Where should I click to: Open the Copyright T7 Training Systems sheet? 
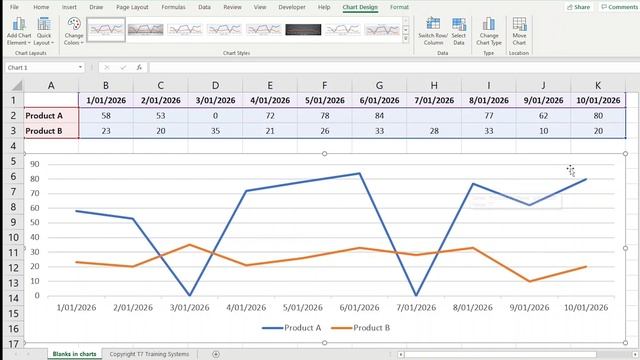pyautogui.click(x=149, y=354)
